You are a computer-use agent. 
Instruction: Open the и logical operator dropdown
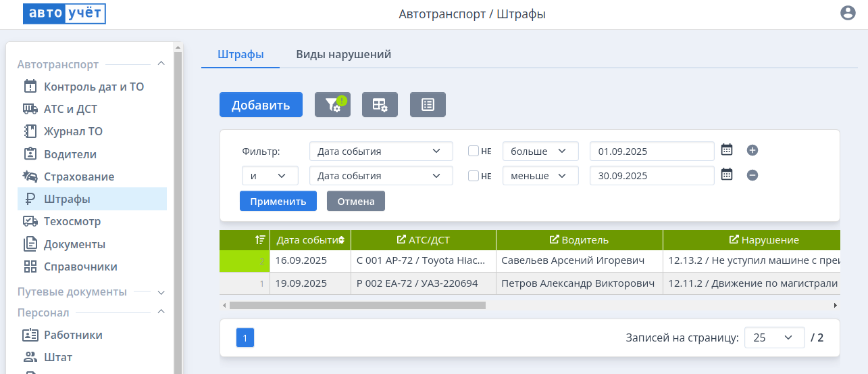point(270,175)
